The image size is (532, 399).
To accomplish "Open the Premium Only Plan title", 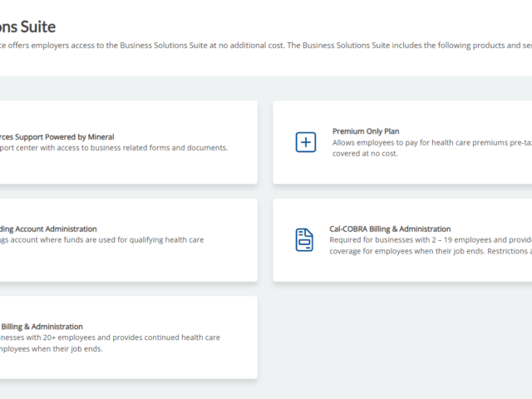I will (x=366, y=131).
